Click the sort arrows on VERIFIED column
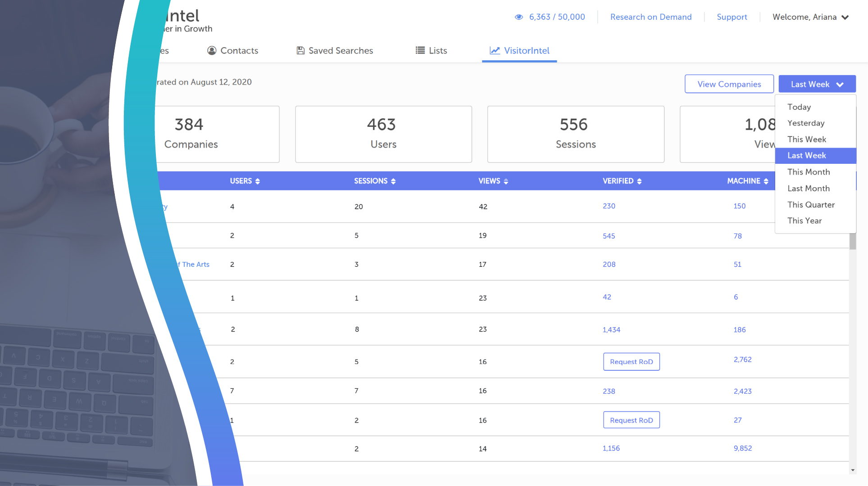This screenshot has width=868, height=486. tap(638, 181)
